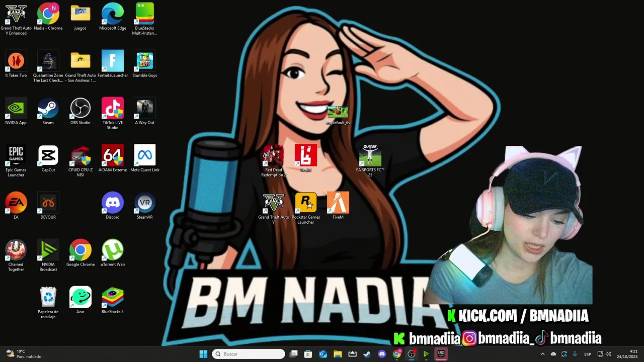Screen dimensions: 644x362
Task: Open File Explorer from the taskbar
Action: pos(338,354)
